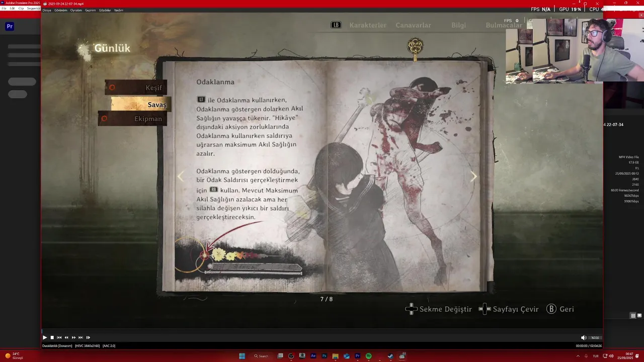Click the HEVC 3840x2160 codec status text
Image resolution: width=644 pixels, height=362 pixels.
[x=87, y=346]
